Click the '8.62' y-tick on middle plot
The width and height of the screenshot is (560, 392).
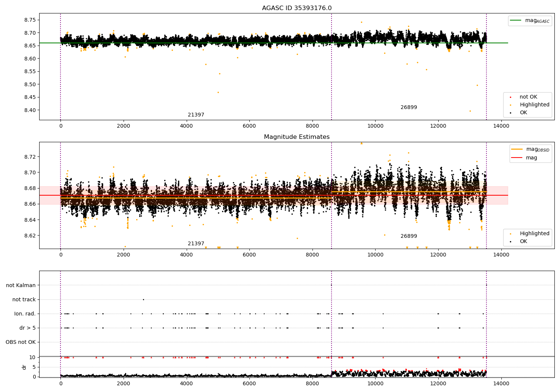[x=30, y=236]
